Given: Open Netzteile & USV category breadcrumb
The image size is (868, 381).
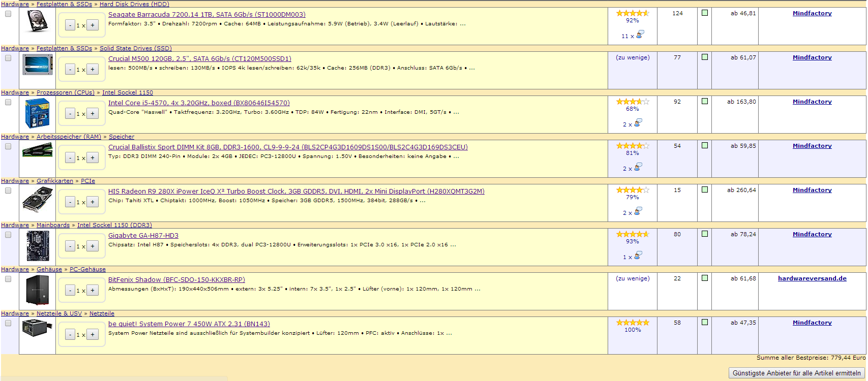Looking at the screenshot, I should [x=59, y=313].
